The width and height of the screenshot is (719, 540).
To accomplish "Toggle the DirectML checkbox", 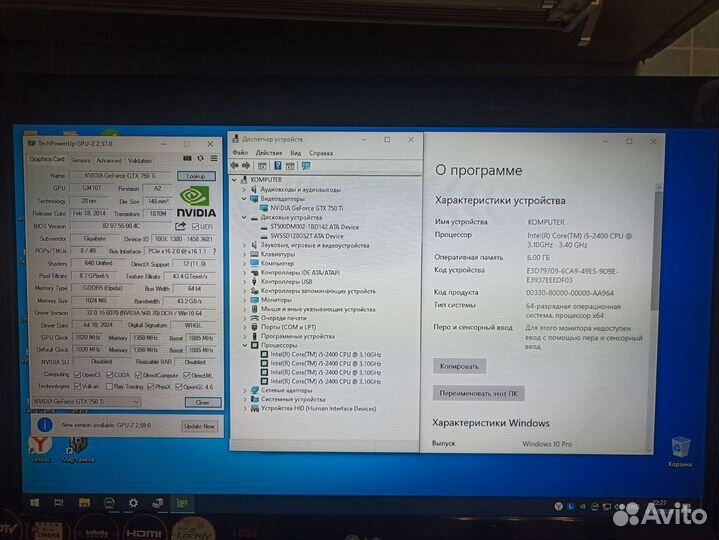I will coord(187,375).
